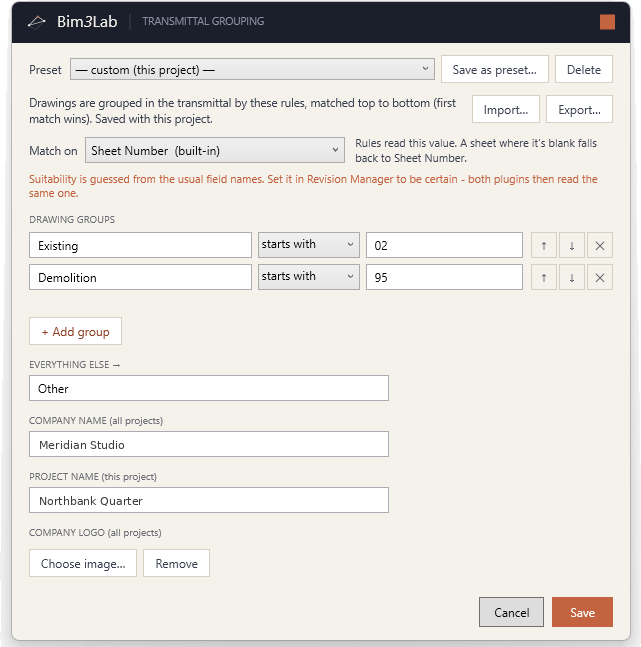Click the orange Suitability warning text

[x=313, y=186]
